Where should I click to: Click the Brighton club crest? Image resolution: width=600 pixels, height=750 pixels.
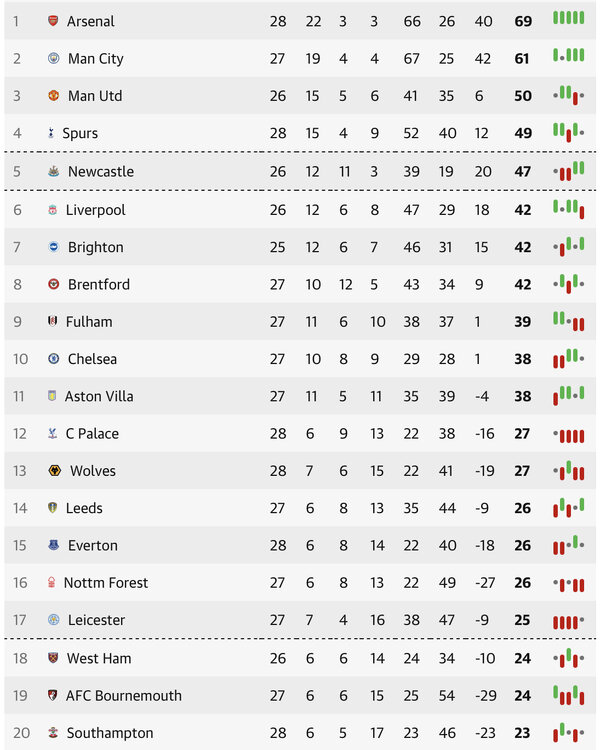(x=54, y=247)
